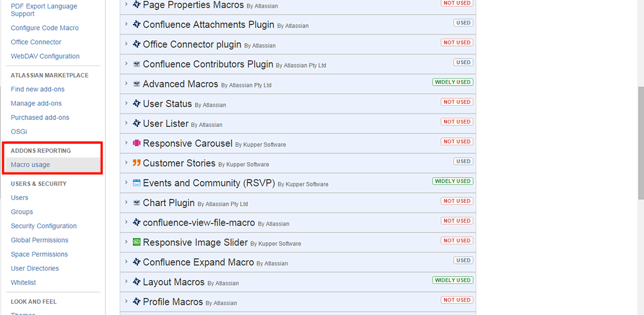Open Macro usage in the sidebar
This screenshot has width=644, height=315.
[x=30, y=165]
